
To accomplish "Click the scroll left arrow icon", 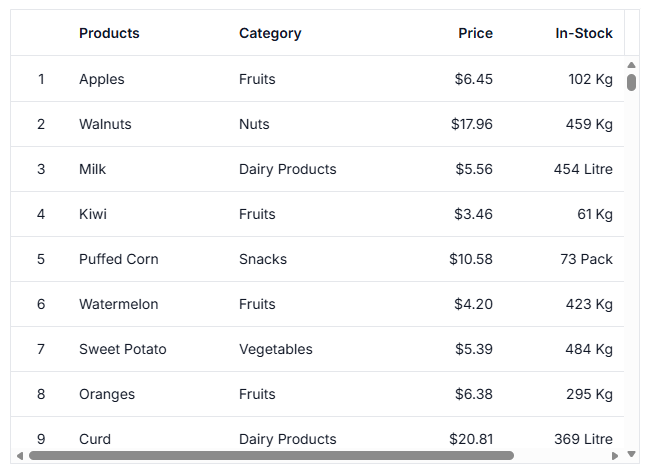I will click(19, 456).
